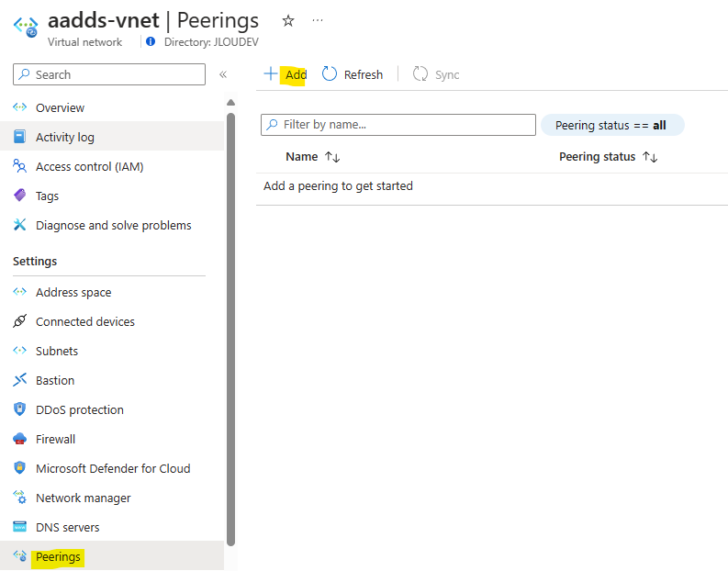Screen dimensions: 728x571
Task: Open the Subnets page
Action: coord(57,351)
